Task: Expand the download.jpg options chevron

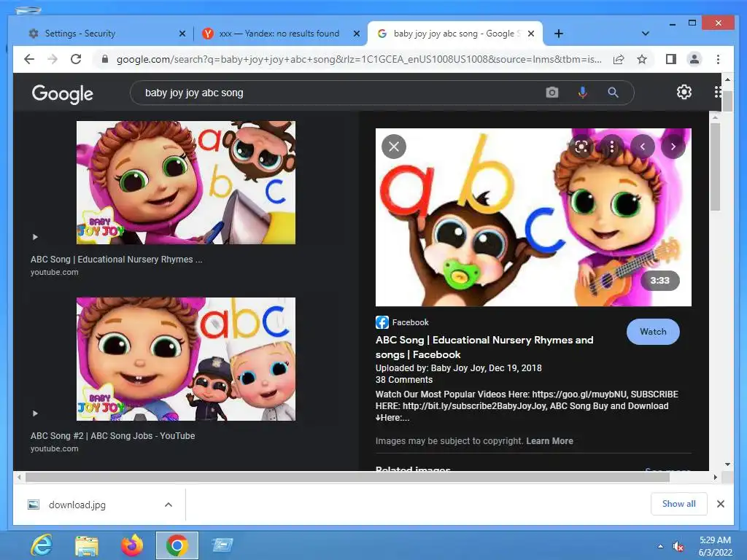Action: coord(169,505)
